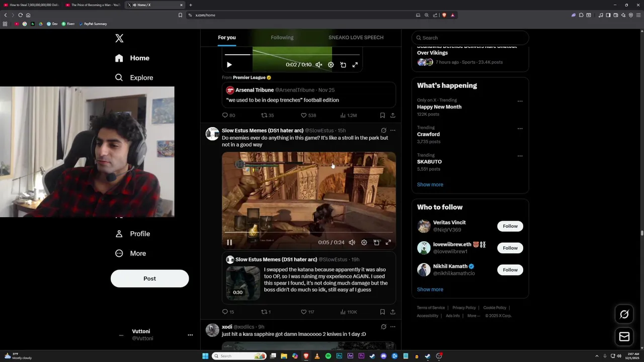Open Discord from the taskbar
This screenshot has width=644, height=362.
[x=383, y=356]
